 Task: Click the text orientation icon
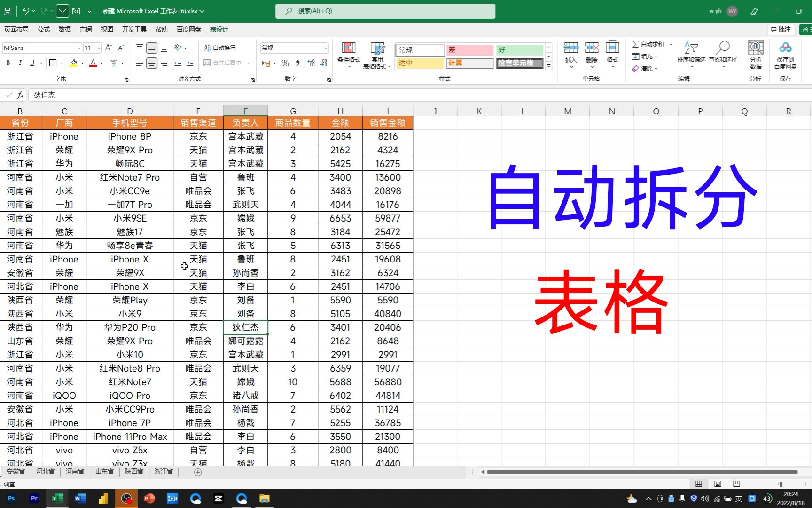pyautogui.click(x=178, y=48)
